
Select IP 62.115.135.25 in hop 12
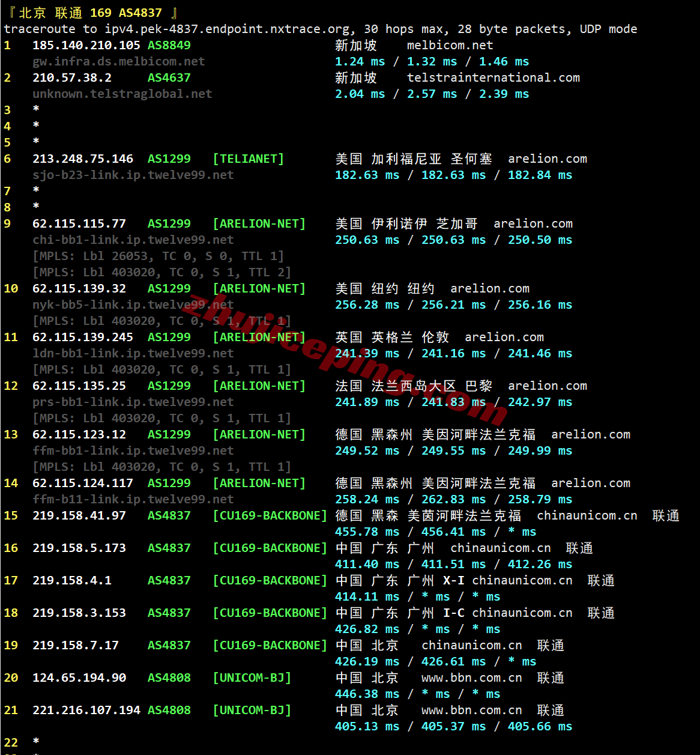tap(79, 386)
